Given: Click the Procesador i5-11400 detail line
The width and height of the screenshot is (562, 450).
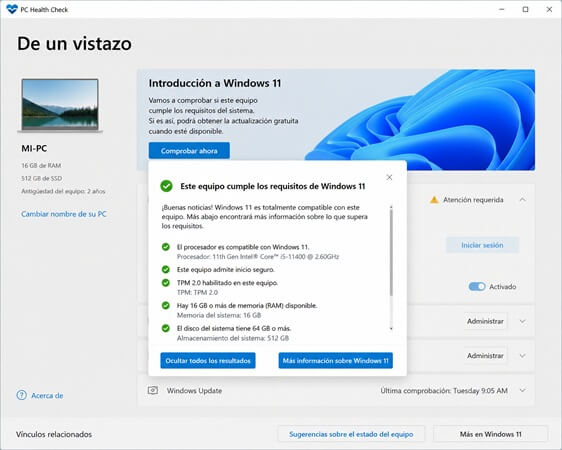Looking at the screenshot, I should tap(258, 257).
